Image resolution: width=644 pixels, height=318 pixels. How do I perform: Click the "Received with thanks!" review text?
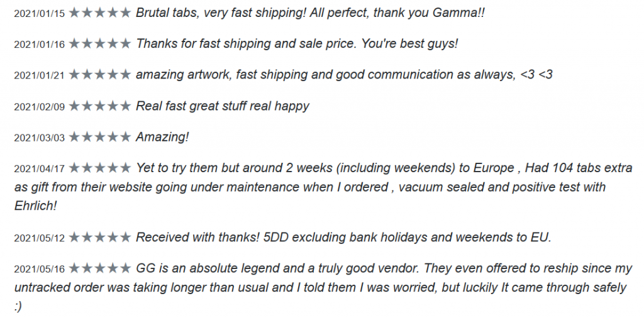(x=343, y=237)
